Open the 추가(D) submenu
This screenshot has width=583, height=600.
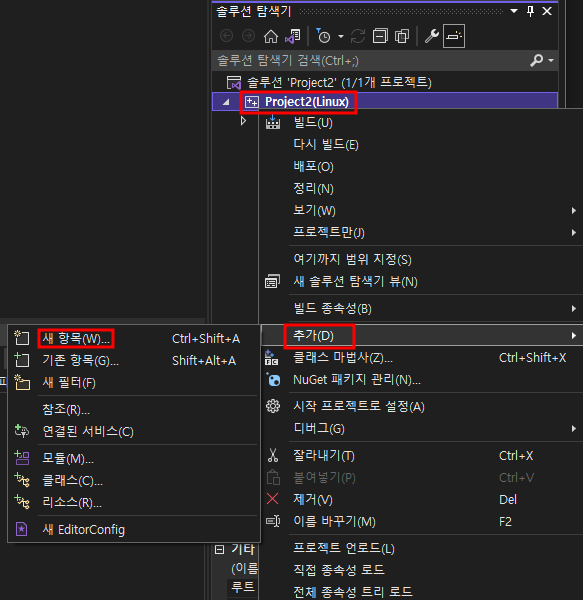[421, 336]
